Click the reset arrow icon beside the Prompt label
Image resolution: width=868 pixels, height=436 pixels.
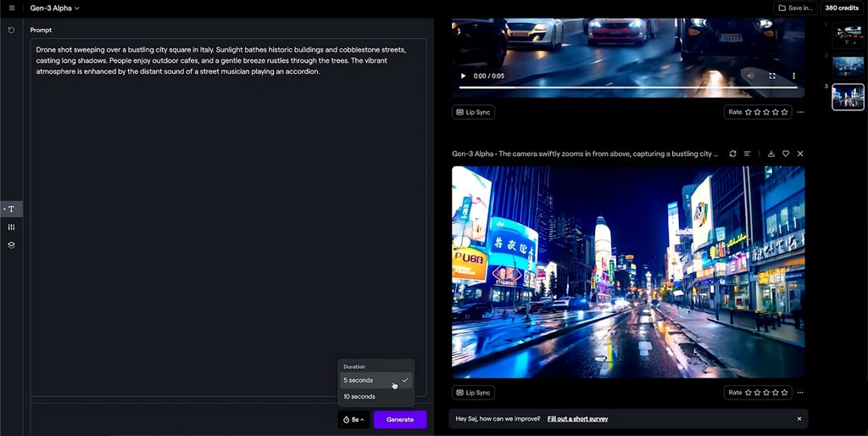[x=11, y=30]
